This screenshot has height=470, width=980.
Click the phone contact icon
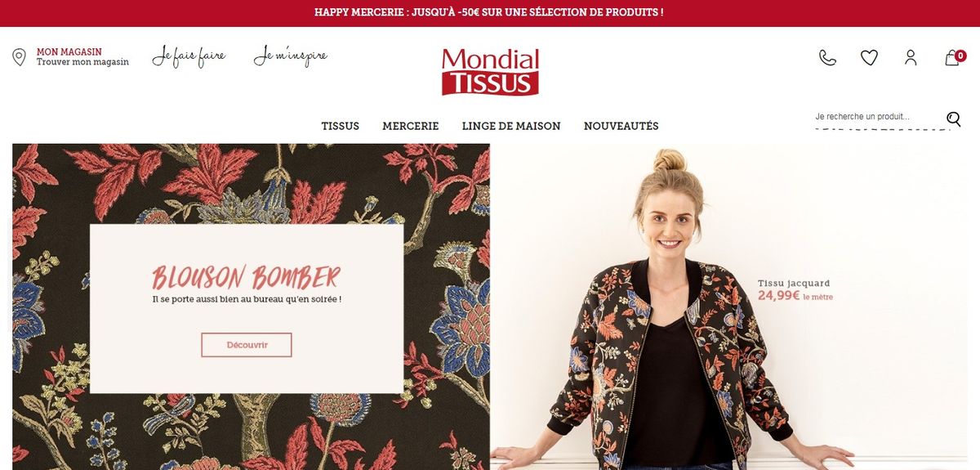(827, 57)
